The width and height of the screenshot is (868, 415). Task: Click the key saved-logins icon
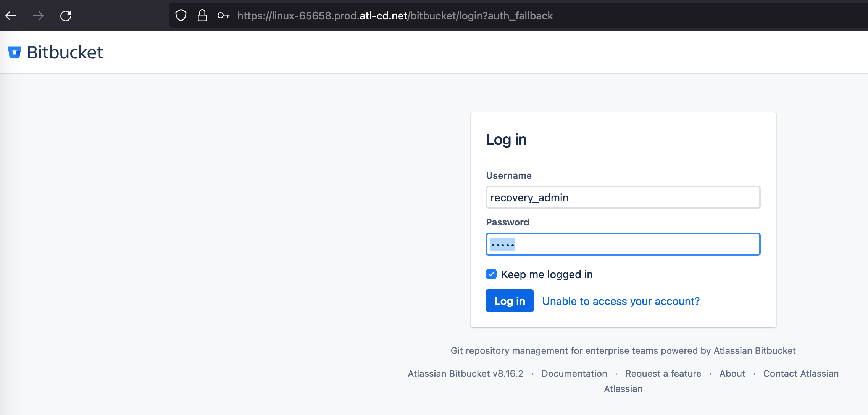tap(223, 16)
